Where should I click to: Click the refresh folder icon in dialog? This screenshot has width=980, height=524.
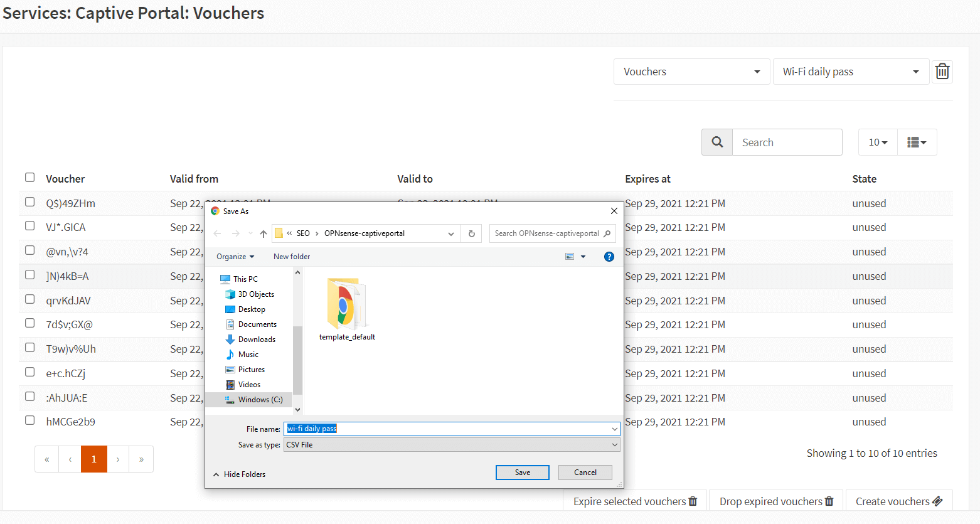coord(472,233)
